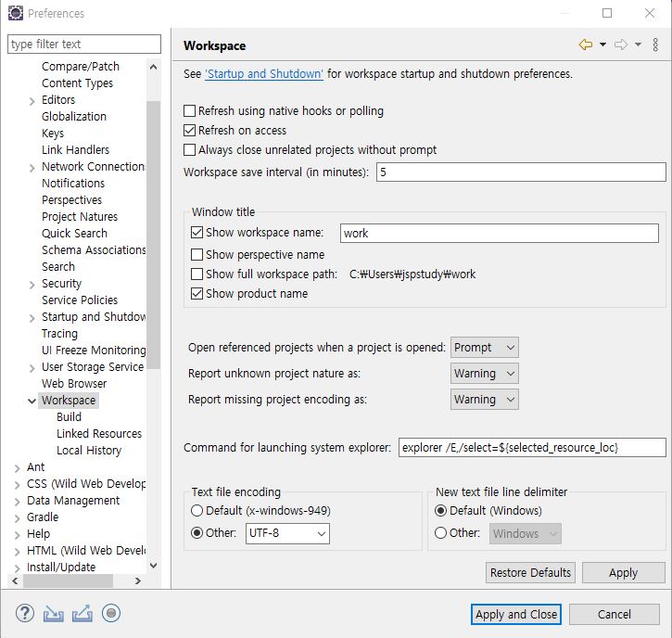Expand the Security tree node

32,285
